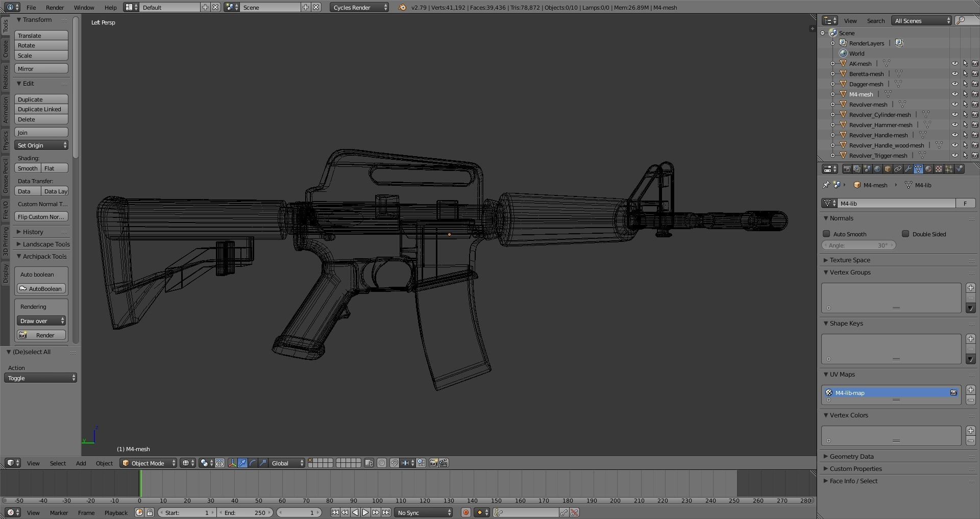Click the Translate button
The height and width of the screenshot is (519, 980).
41,35
